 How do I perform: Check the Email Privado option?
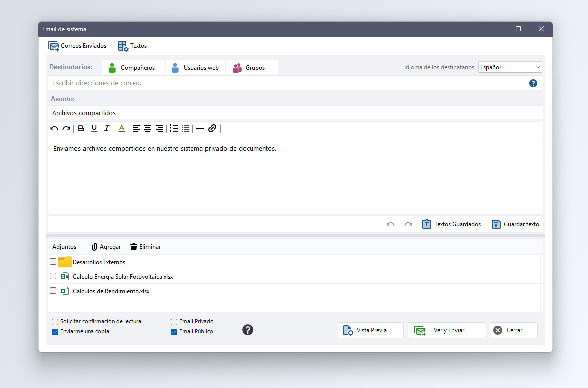tap(174, 322)
